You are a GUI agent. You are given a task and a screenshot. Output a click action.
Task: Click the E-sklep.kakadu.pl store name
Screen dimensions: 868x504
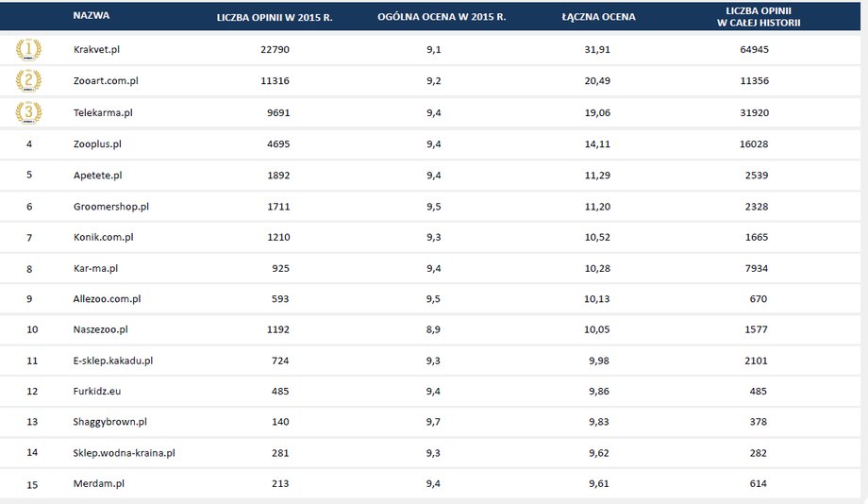113,361
